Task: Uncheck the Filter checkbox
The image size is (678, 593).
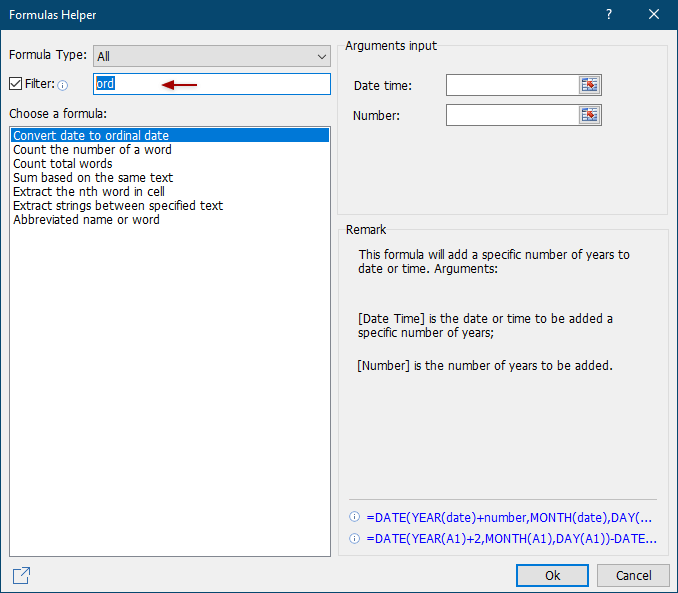Action: (16, 85)
